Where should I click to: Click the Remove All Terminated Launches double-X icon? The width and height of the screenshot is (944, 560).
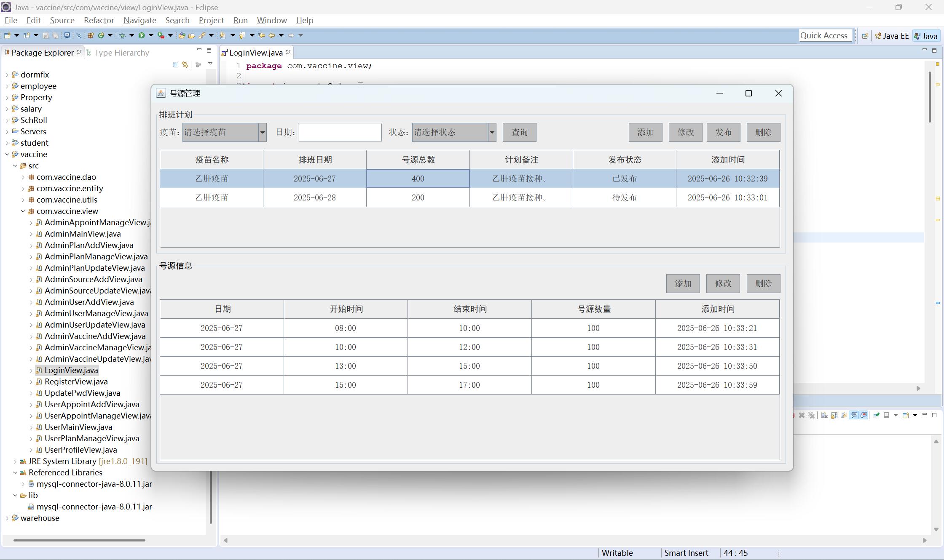pos(812,415)
